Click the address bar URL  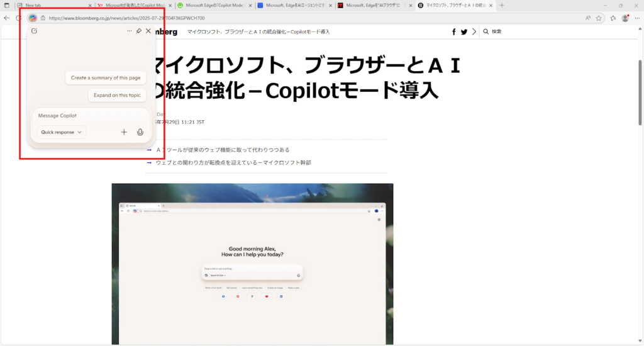pos(126,18)
